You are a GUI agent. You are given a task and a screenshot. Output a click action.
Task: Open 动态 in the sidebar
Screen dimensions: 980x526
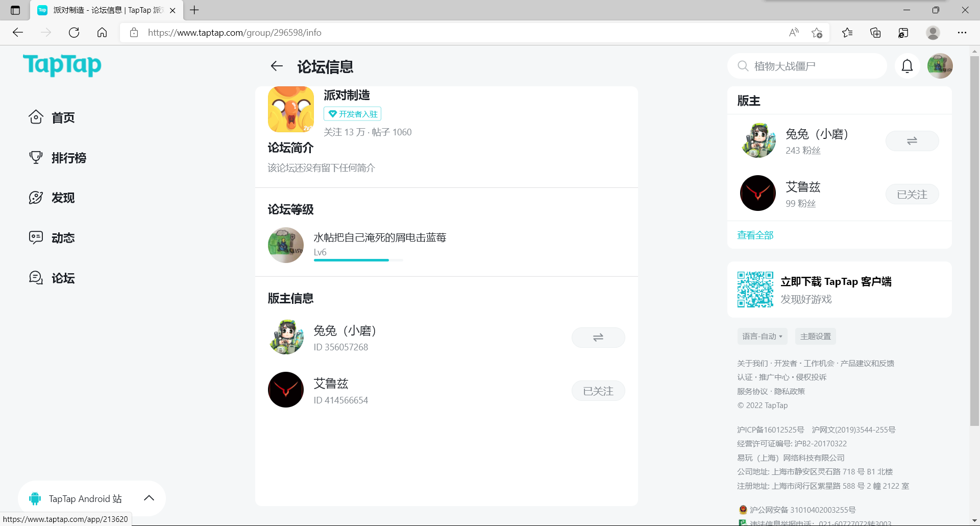(52, 238)
